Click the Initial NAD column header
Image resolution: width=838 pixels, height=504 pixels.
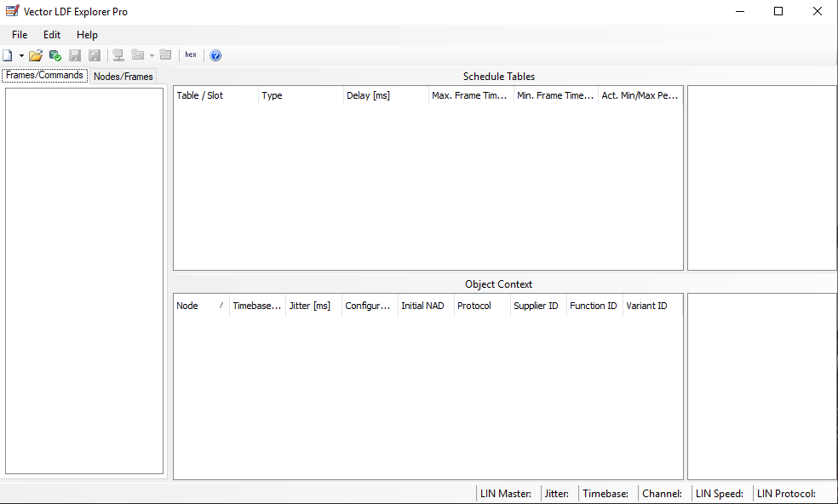pyautogui.click(x=426, y=306)
